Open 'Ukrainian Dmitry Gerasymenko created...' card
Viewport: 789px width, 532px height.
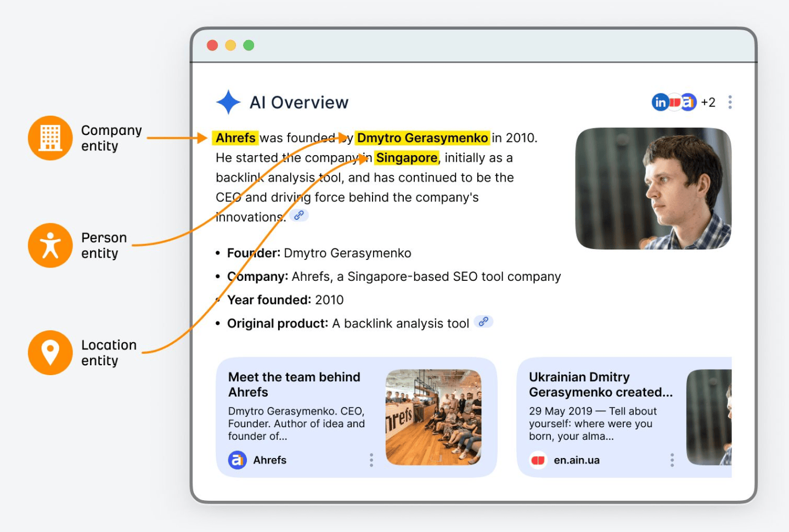[624, 417]
